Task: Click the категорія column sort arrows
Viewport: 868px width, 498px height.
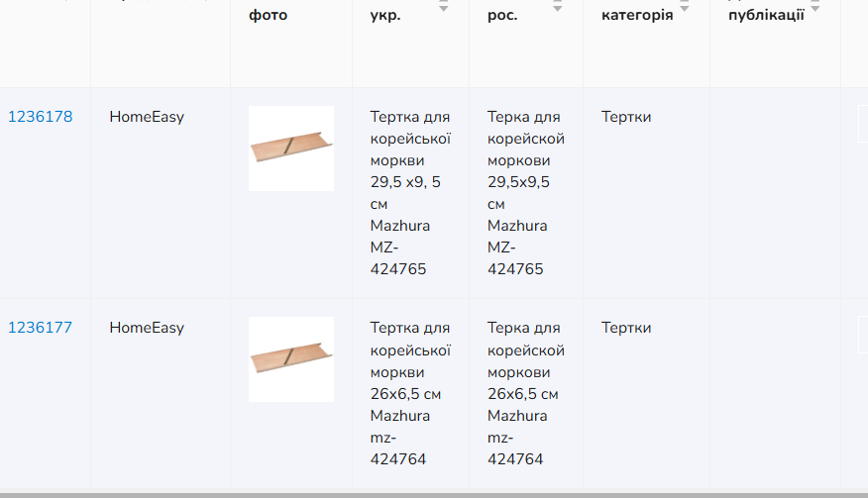Action: (685, 7)
